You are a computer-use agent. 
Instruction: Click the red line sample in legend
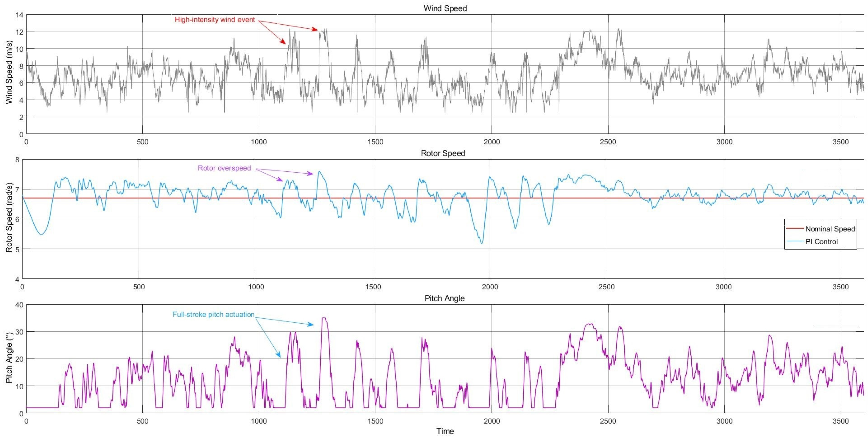pyautogui.click(x=795, y=228)
